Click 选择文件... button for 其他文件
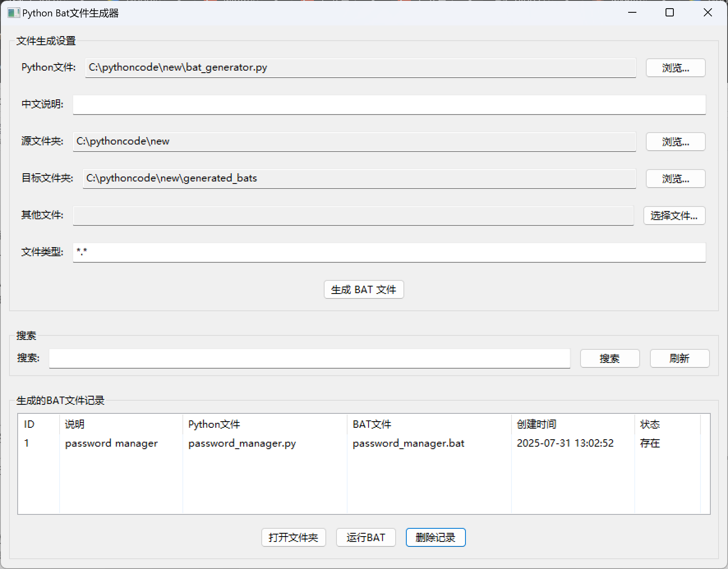 674,216
